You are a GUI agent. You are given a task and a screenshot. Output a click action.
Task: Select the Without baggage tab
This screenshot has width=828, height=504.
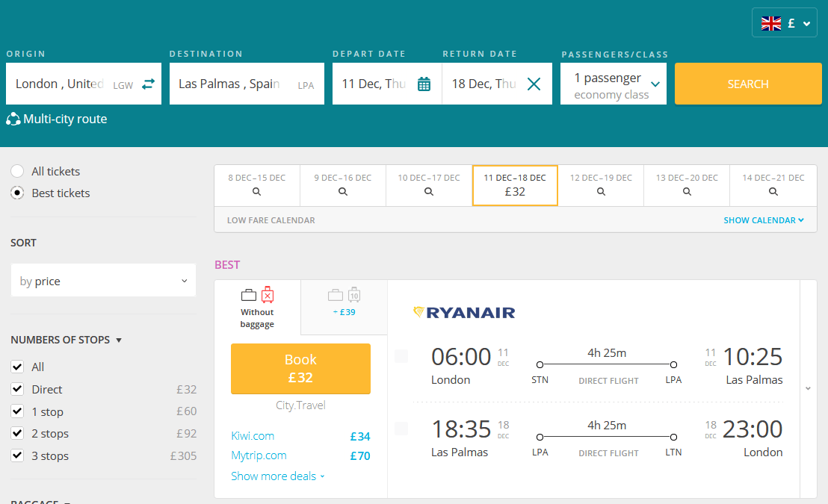(257, 308)
